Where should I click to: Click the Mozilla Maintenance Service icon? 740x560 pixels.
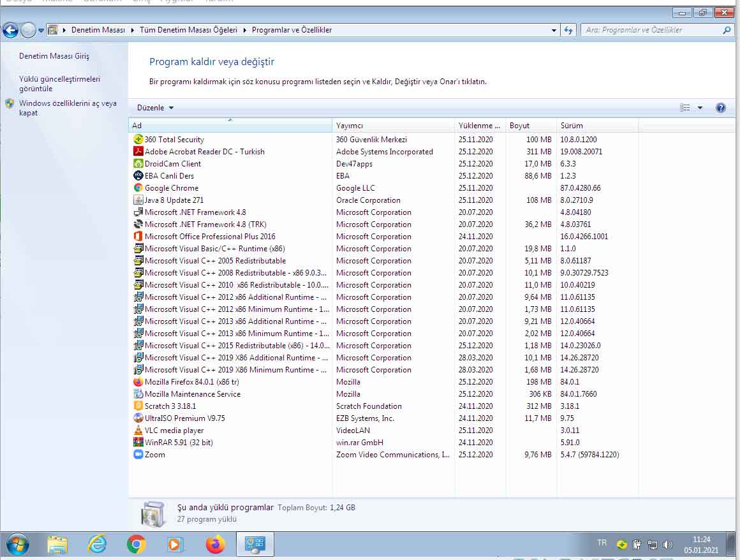pyautogui.click(x=138, y=394)
